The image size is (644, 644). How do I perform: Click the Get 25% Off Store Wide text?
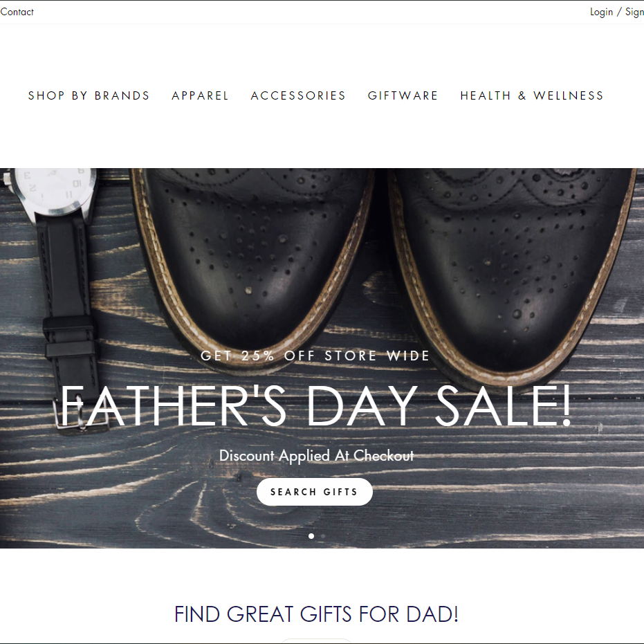(315, 356)
